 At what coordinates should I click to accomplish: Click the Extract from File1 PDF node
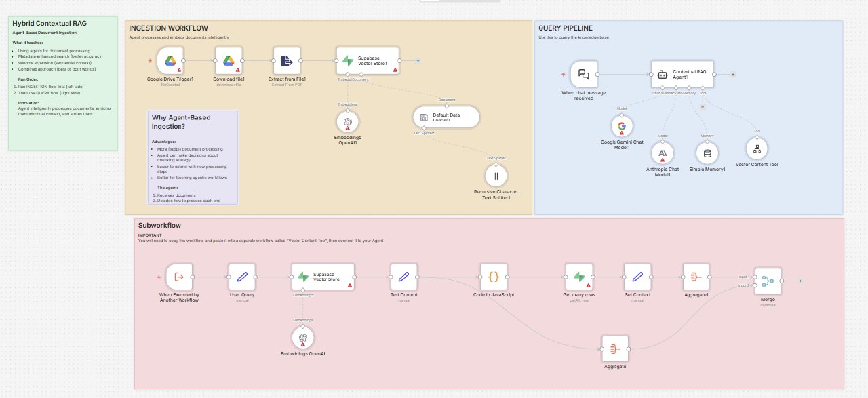pos(286,60)
